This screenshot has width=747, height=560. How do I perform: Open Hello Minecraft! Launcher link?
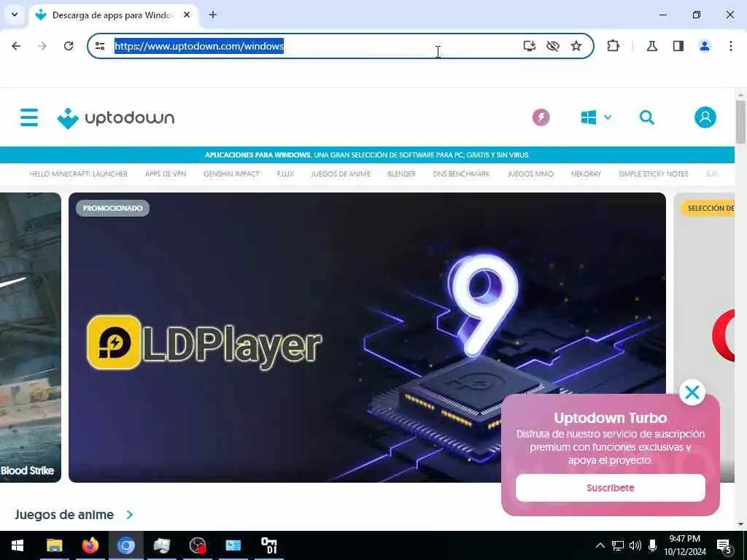79,174
